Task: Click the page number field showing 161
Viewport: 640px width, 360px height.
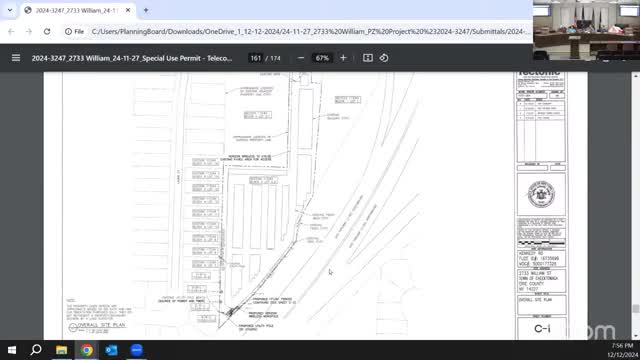Action: [256, 58]
